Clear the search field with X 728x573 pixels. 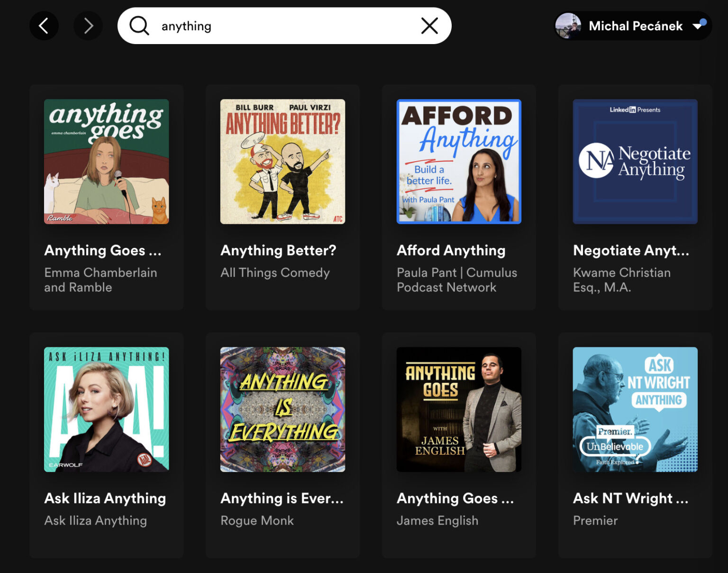pyautogui.click(x=429, y=26)
